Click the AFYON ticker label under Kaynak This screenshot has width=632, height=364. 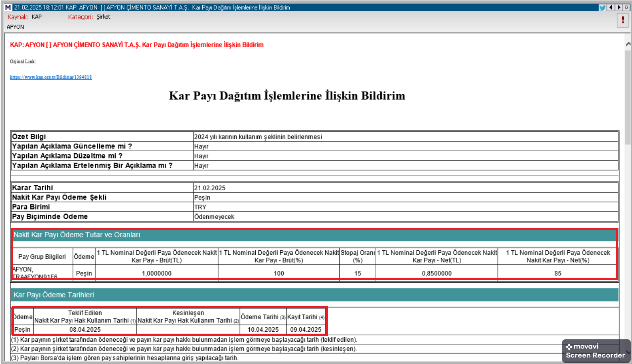[x=15, y=27]
